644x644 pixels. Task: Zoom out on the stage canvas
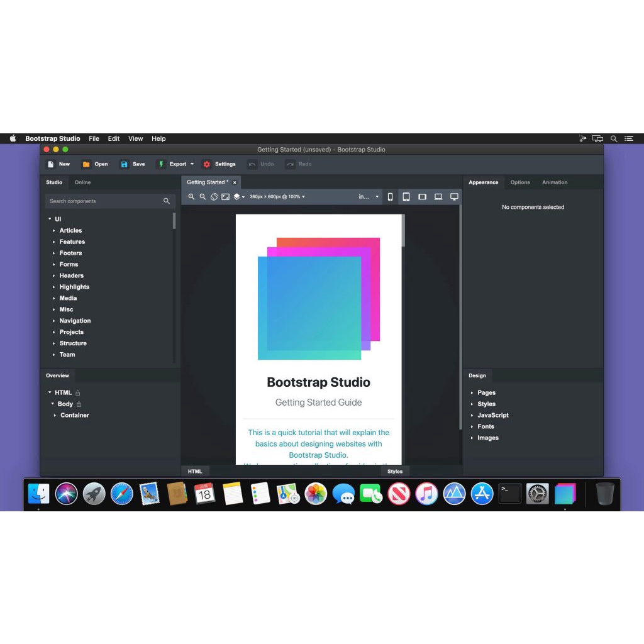point(203,197)
